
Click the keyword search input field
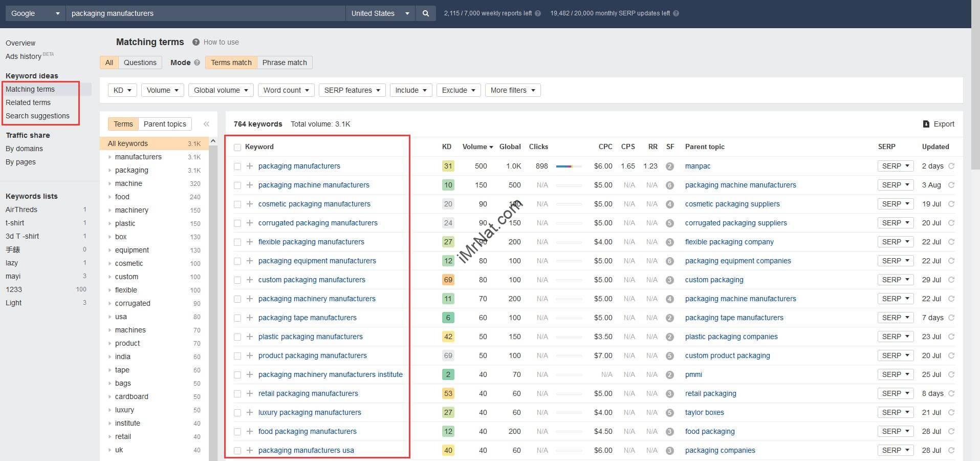206,13
